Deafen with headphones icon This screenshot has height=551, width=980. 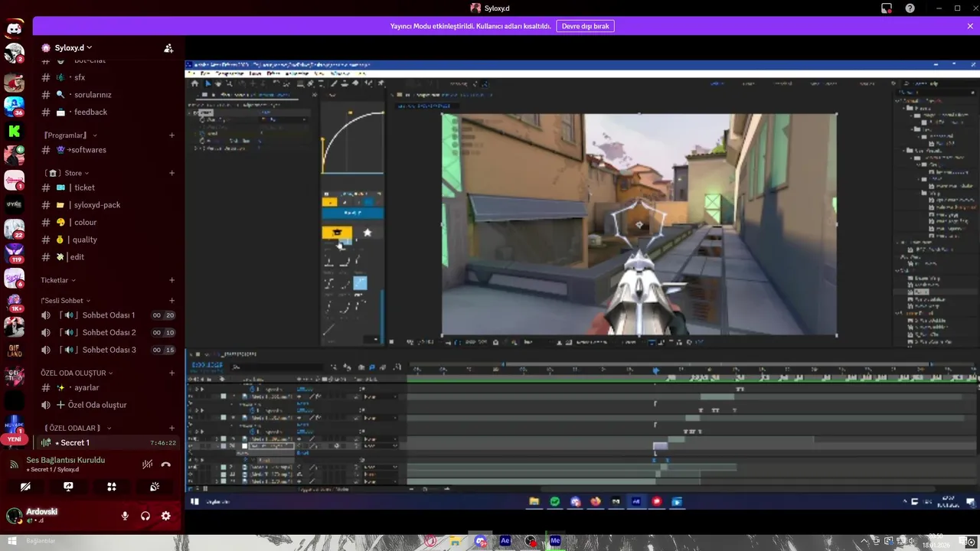(x=145, y=516)
